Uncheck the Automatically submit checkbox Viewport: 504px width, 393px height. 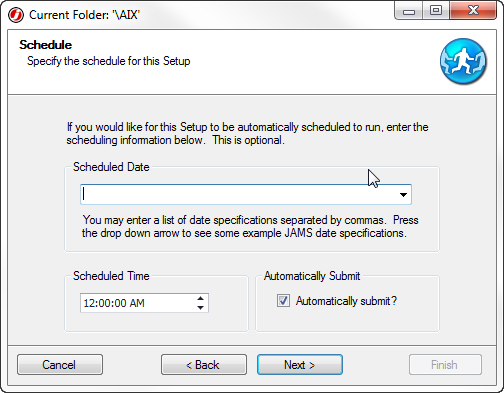pyautogui.click(x=283, y=301)
